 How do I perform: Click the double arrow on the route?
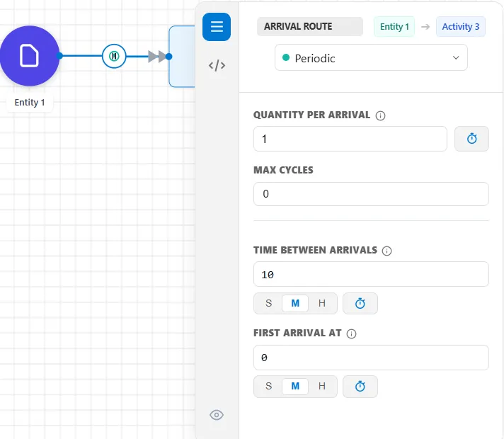[x=157, y=56]
